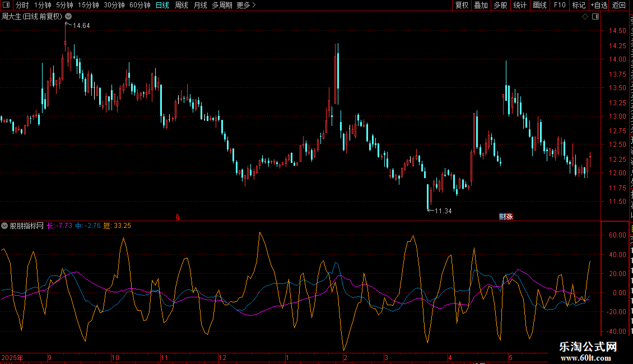Click the 中: -2.76 indicator value
The width and height of the screenshot is (633, 364).
pos(88,226)
